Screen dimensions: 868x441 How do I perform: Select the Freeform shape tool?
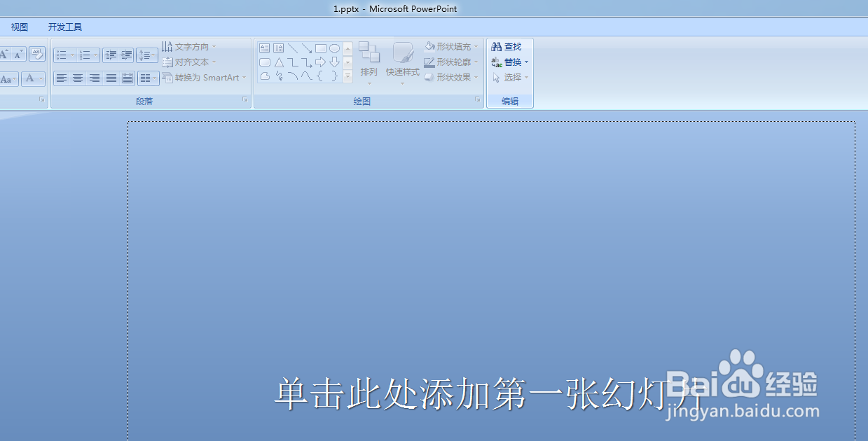click(265, 76)
